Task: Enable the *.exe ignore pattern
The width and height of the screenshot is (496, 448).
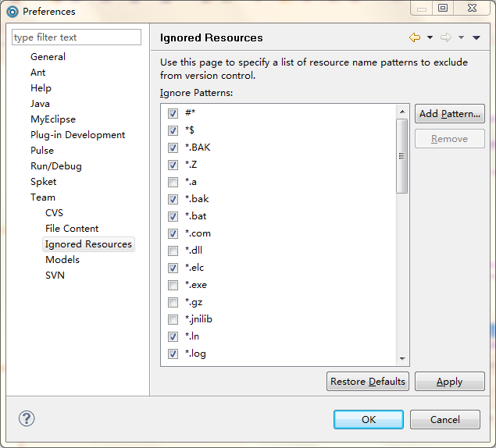Action: (173, 285)
